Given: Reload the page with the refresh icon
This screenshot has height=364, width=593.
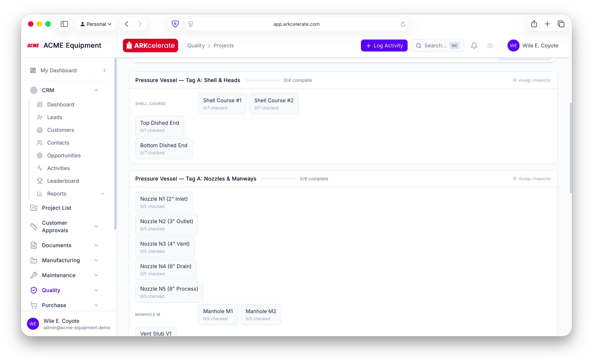Looking at the screenshot, I should 403,24.
